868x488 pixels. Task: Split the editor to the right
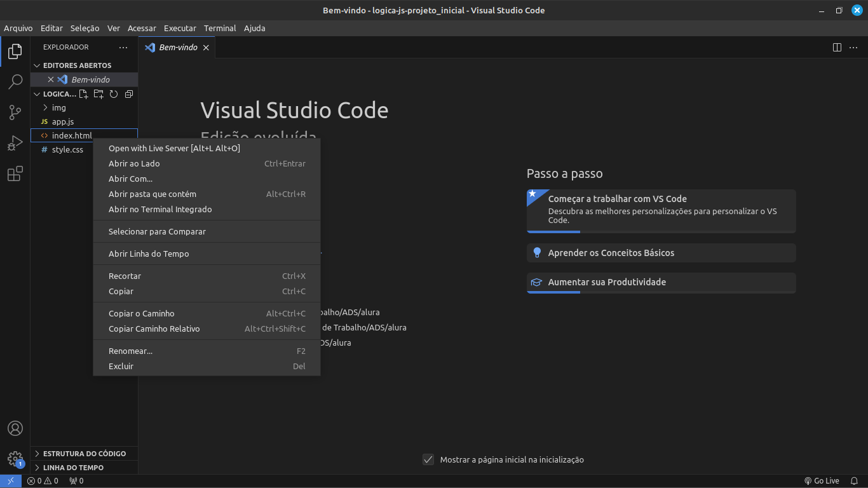[x=837, y=48]
